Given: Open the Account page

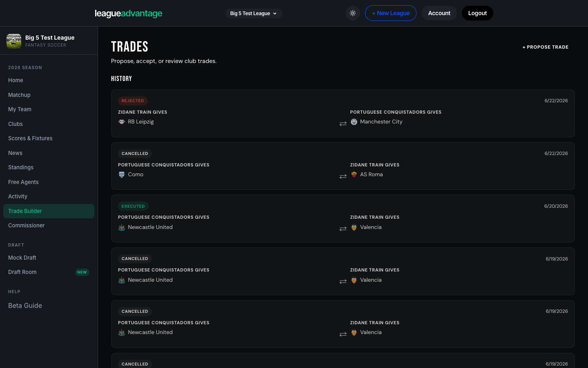Looking at the screenshot, I should [439, 13].
